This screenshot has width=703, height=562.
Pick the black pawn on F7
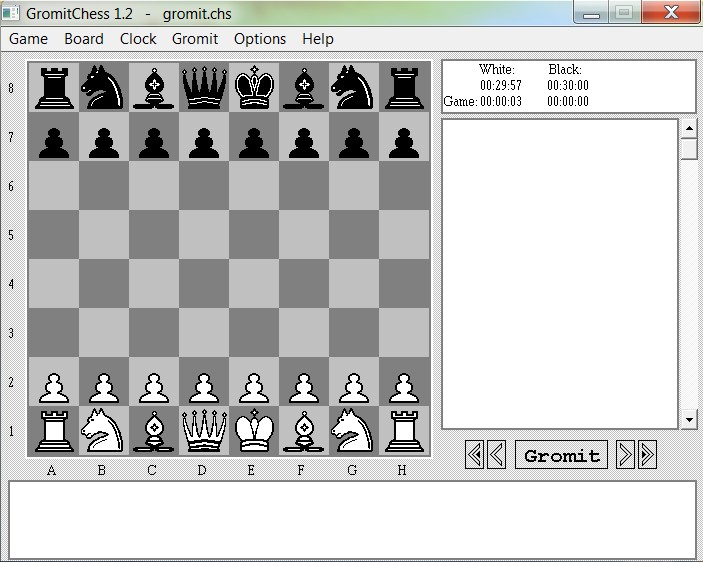[304, 143]
